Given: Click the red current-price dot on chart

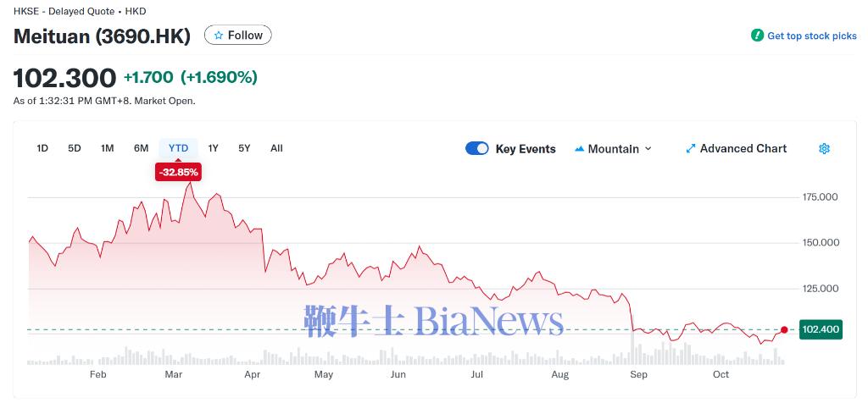Looking at the screenshot, I should point(784,330).
